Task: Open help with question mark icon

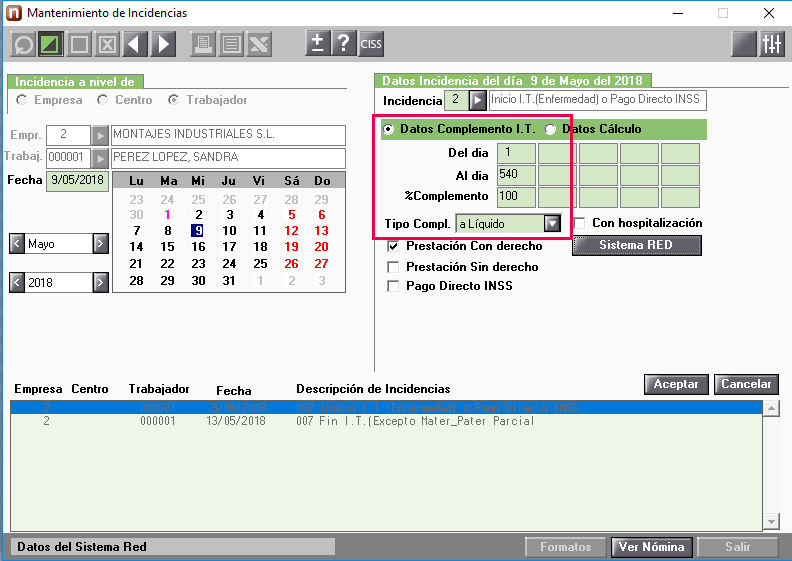Action: (x=344, y=43)
